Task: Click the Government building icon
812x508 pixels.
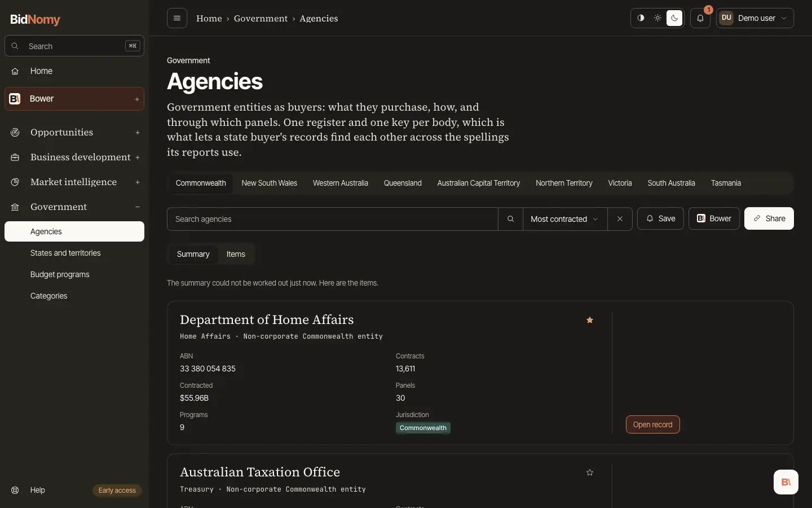Action: point(15,207)
